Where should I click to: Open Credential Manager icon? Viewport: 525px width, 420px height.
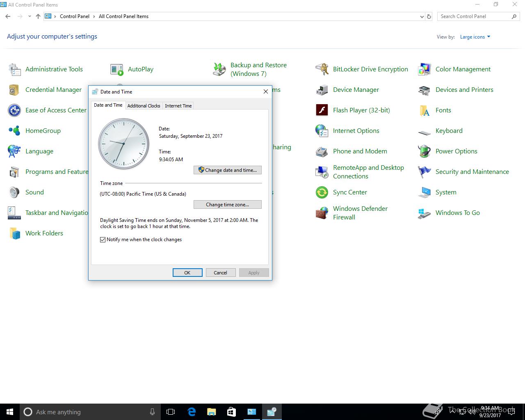tap(14, 90)
